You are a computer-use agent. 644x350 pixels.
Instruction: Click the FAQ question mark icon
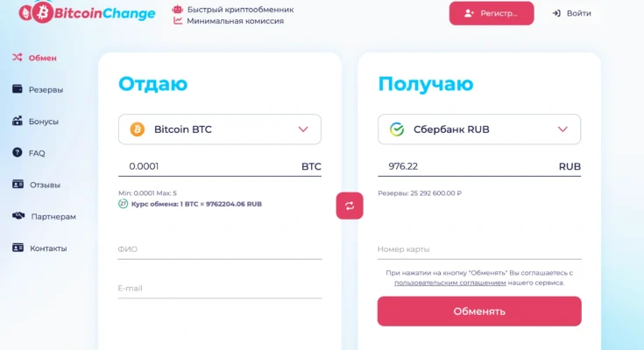click(x=18, y=152)
